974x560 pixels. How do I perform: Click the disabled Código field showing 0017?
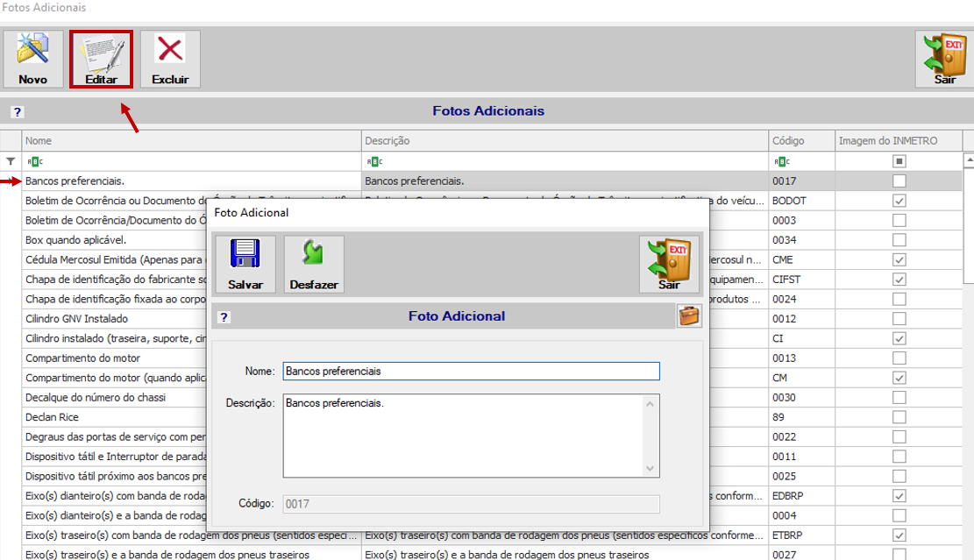coord(471,504)
